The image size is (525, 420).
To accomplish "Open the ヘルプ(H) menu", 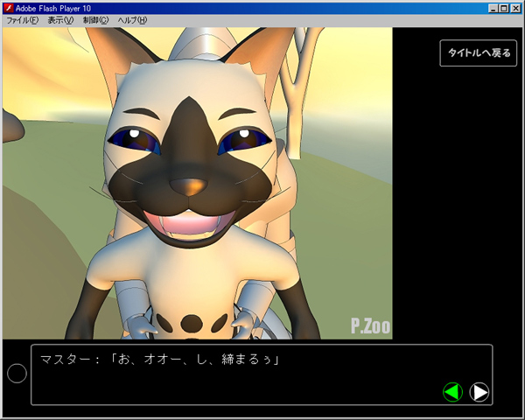I will click(132, 20).
